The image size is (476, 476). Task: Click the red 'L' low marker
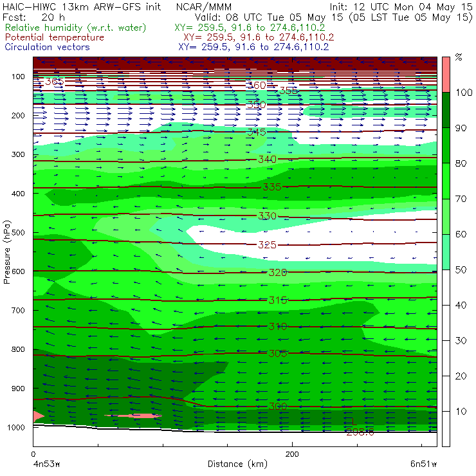click(354, 421)
